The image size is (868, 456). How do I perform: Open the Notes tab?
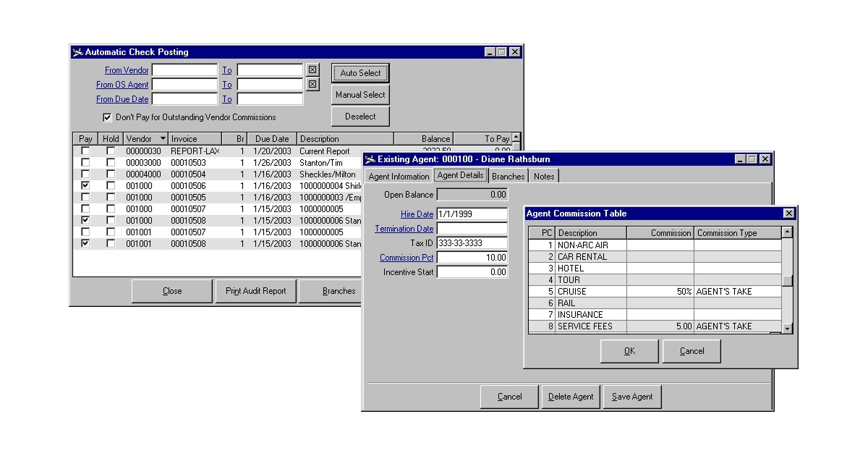point(543,177)
